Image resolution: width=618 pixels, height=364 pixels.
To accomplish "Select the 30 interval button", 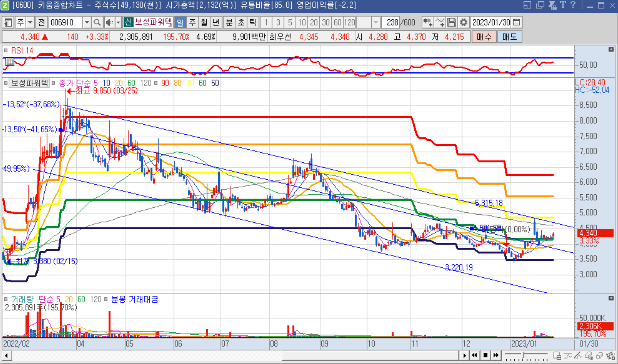I will pyautogui.click(x=326, y=23).
